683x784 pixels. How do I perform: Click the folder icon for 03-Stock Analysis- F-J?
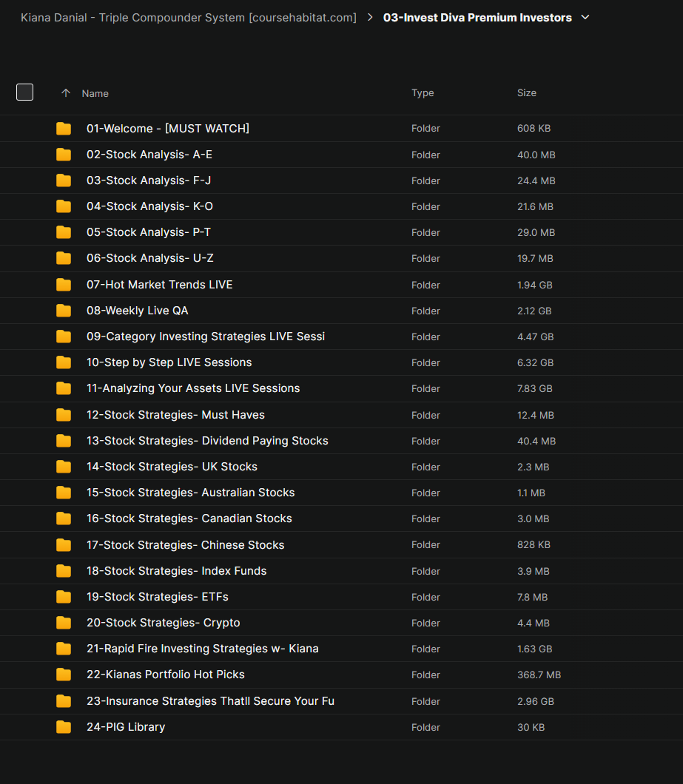coord(64,180)
